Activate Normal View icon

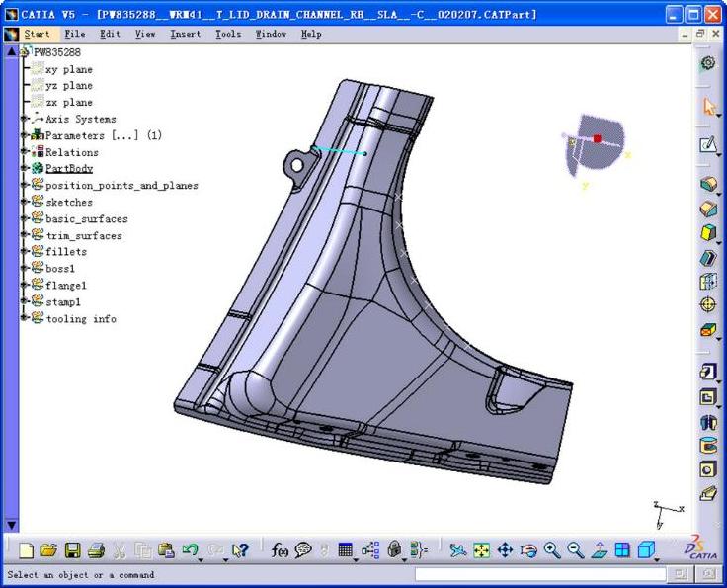pyautogui.click(x=599, y=550)
